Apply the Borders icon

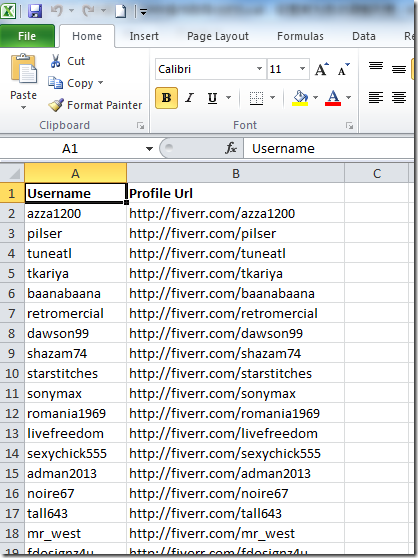tap(256, 98)
